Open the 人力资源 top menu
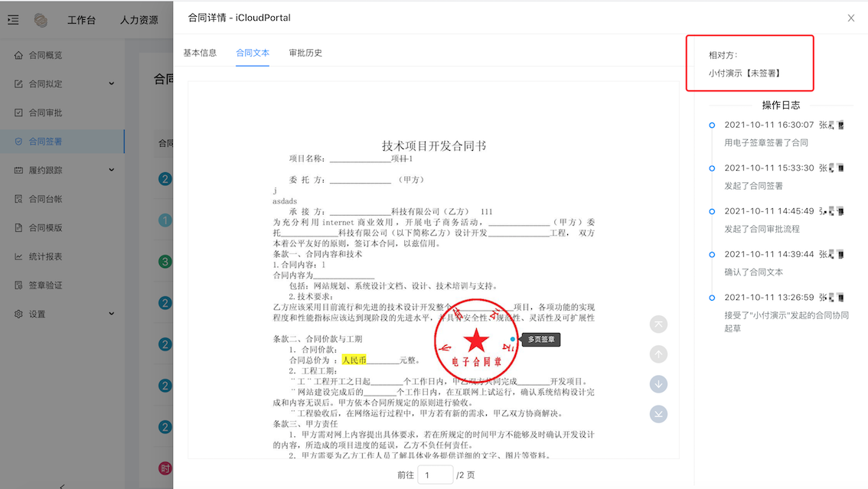The image size is (868, 489). coord(139,20)
